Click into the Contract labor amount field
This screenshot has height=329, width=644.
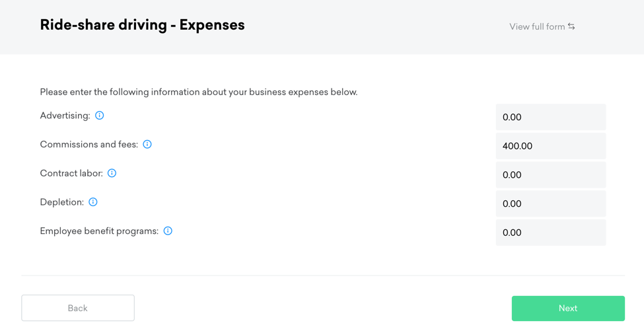[x=550, y=175]
